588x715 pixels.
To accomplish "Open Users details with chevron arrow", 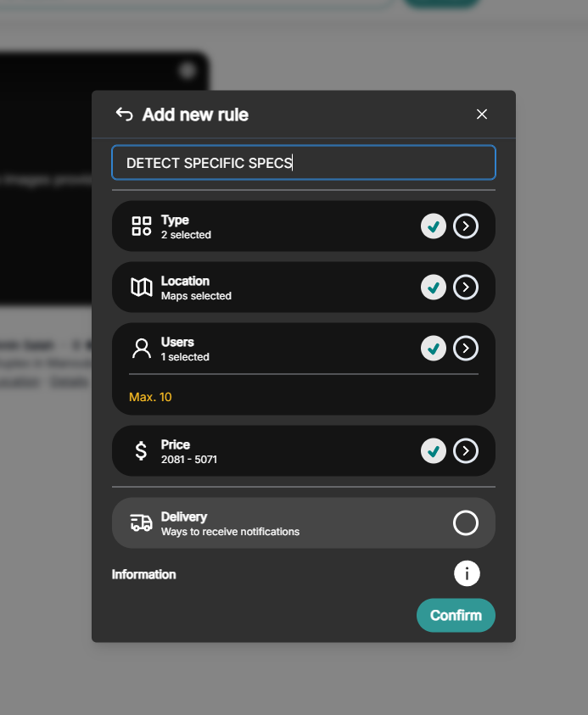I will click(x=466, y=349).
